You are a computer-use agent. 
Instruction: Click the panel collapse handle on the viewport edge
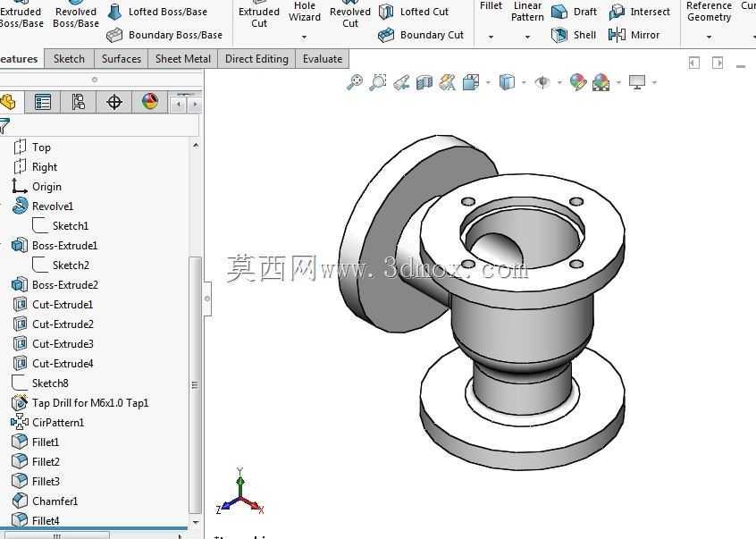[x=207, y=299]
